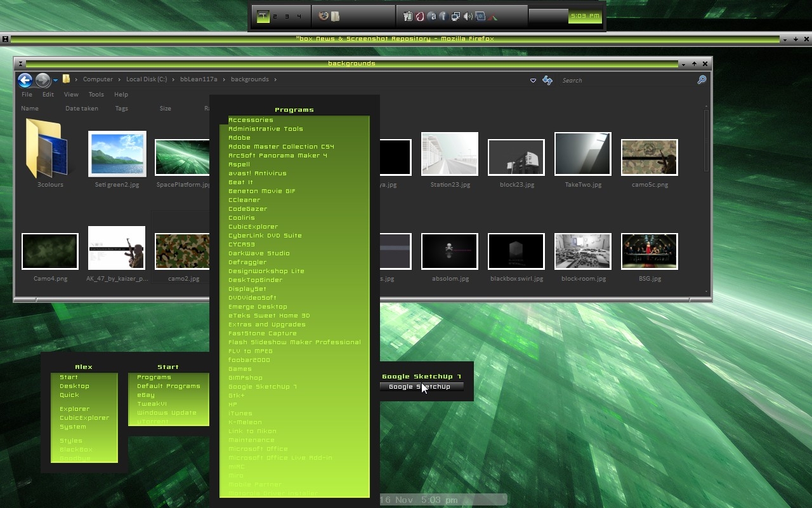The height and width of the screenshot is (508, 812).
Task: Switch to workspace 2 in the toolbar
Action: 275,17
